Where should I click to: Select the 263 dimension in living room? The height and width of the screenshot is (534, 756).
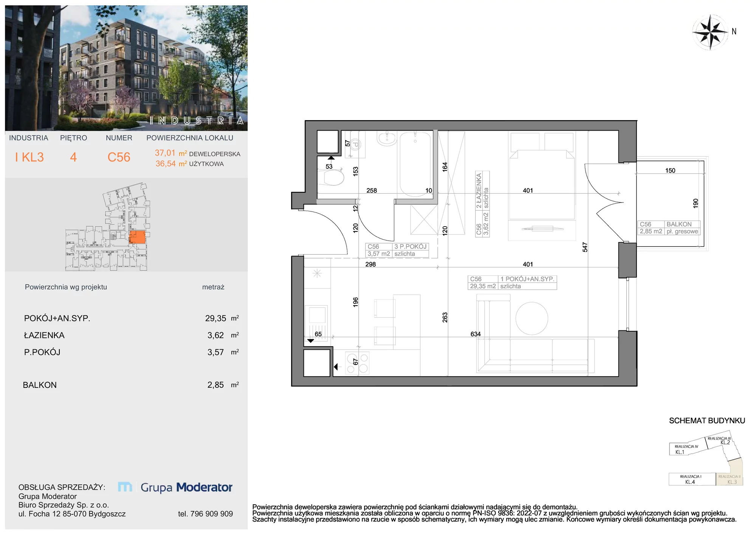pos(445,317)
